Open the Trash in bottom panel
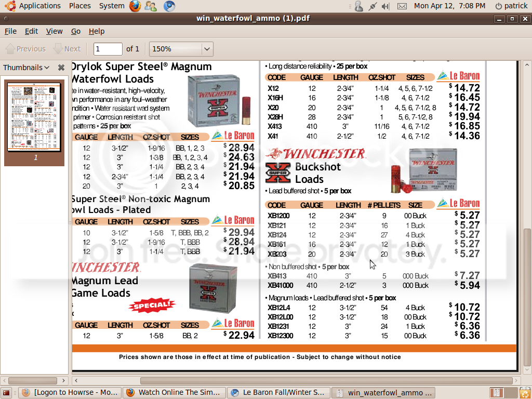 click(x=525, y=393)
